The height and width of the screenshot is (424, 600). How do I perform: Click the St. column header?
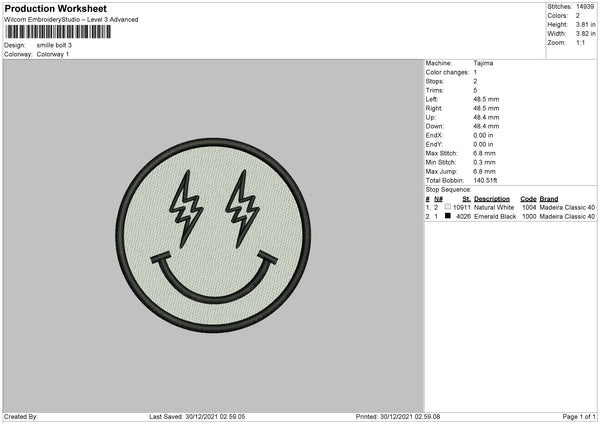(x=466, y=199)
